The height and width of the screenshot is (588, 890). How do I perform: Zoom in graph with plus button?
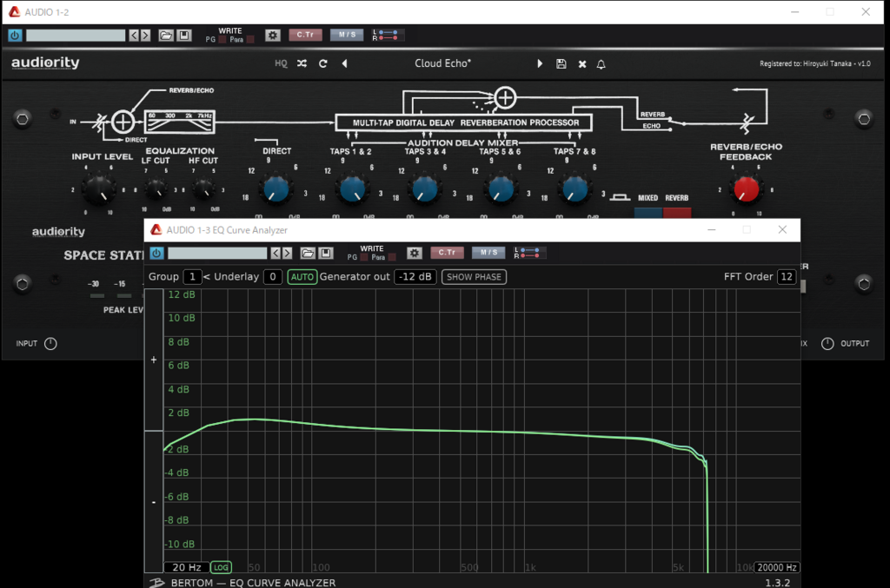click(154, 360)
